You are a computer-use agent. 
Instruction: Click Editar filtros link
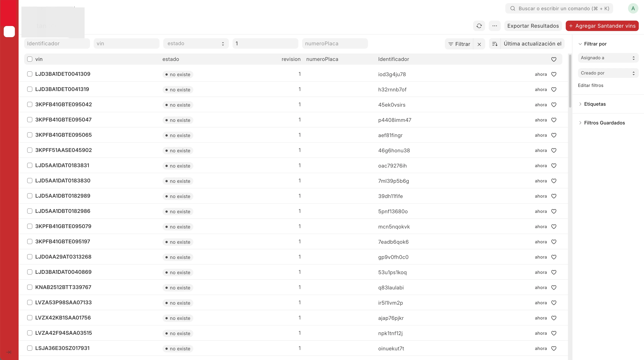coord(590,85)
